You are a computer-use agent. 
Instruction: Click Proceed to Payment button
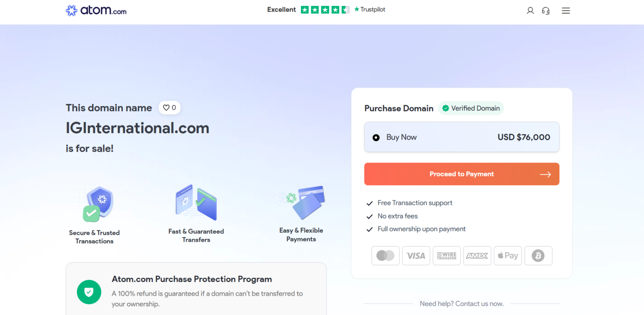click(x=462, y=174)
